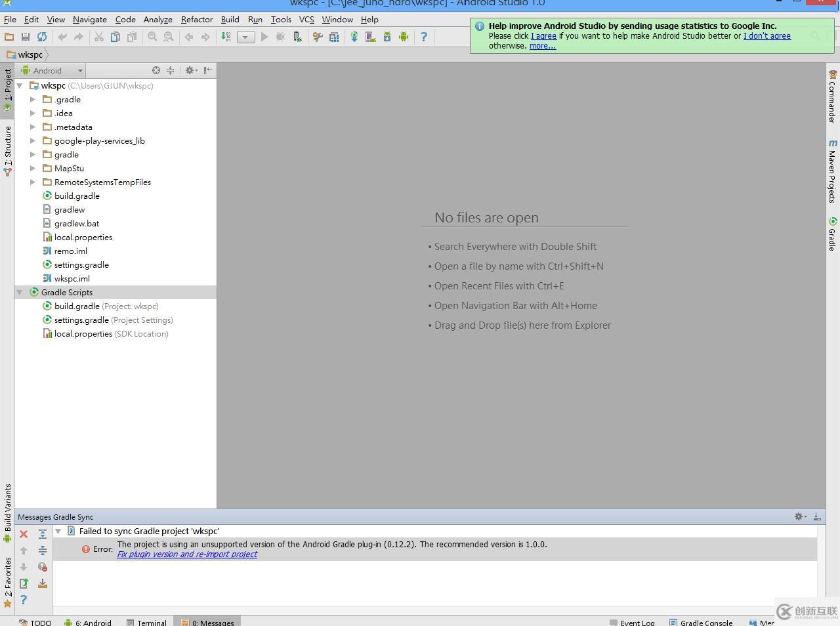Click Fix plugin version and re-import link

click(187, 554)
